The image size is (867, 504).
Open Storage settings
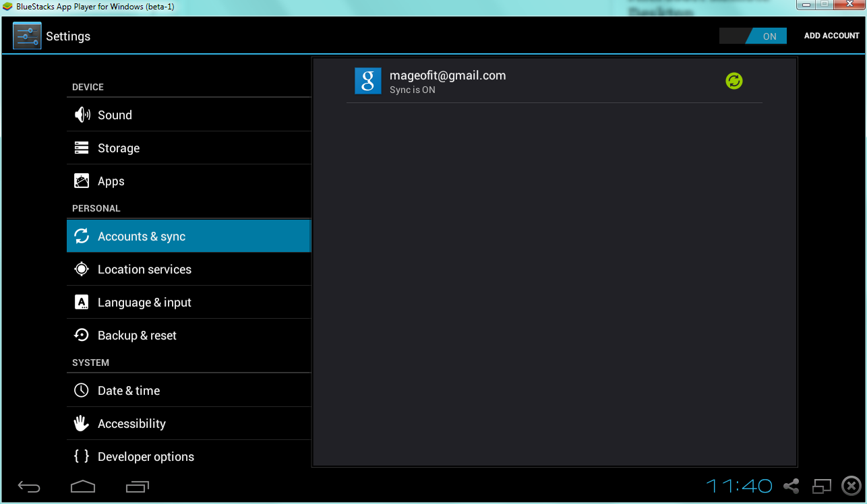pos(189,148)
